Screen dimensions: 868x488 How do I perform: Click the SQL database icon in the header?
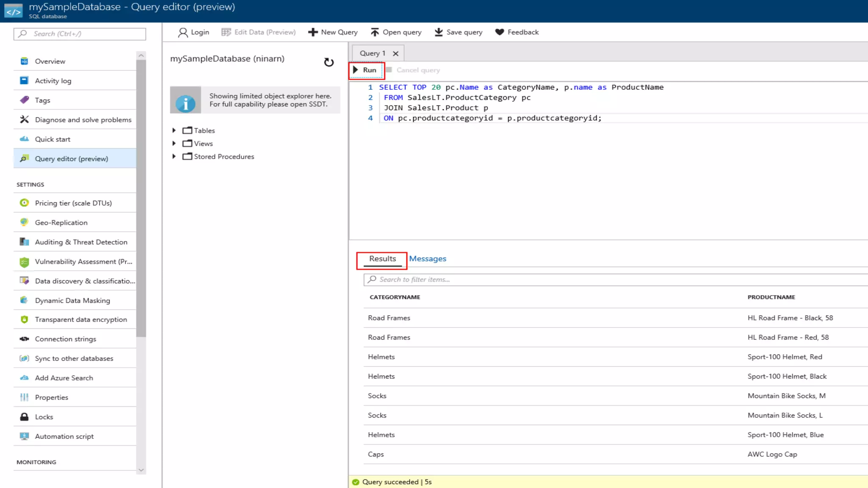click(x=13, y=11)
